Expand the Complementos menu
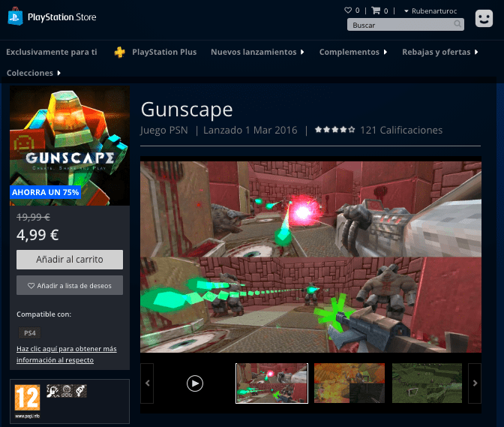The height and width of the screenshot is (427, 504). click(353, 52)
